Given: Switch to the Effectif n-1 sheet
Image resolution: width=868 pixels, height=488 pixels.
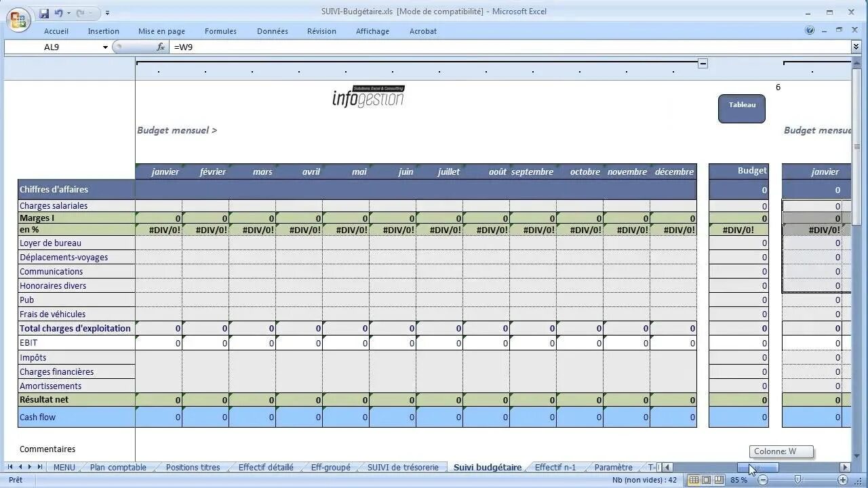Looking at the screenshot, I should pyautogui.click(x=555, y=468).
